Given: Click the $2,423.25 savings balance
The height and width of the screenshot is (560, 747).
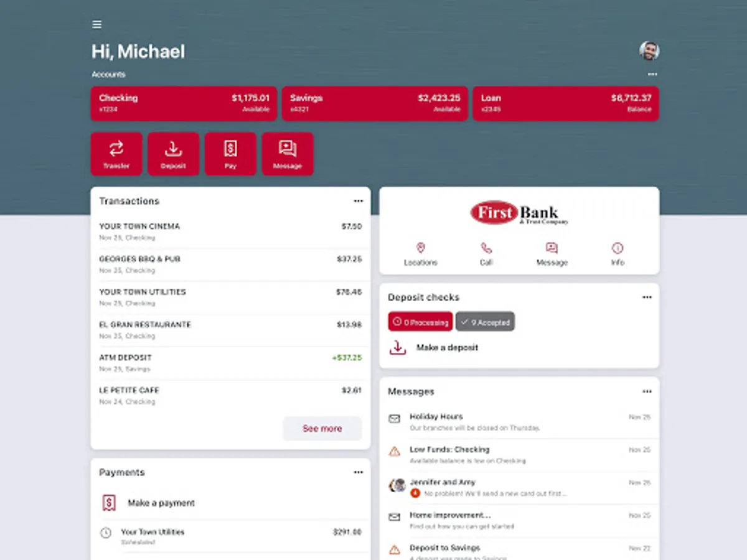Looking at the screenshot, I should pos(439,98).
